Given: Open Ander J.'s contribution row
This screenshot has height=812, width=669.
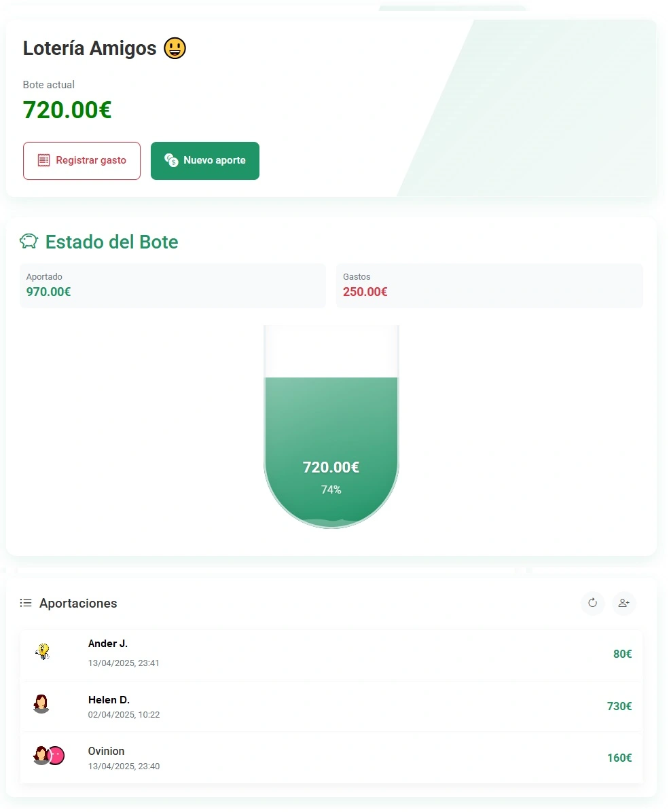Looking at the screenshot, I should 331,654.
